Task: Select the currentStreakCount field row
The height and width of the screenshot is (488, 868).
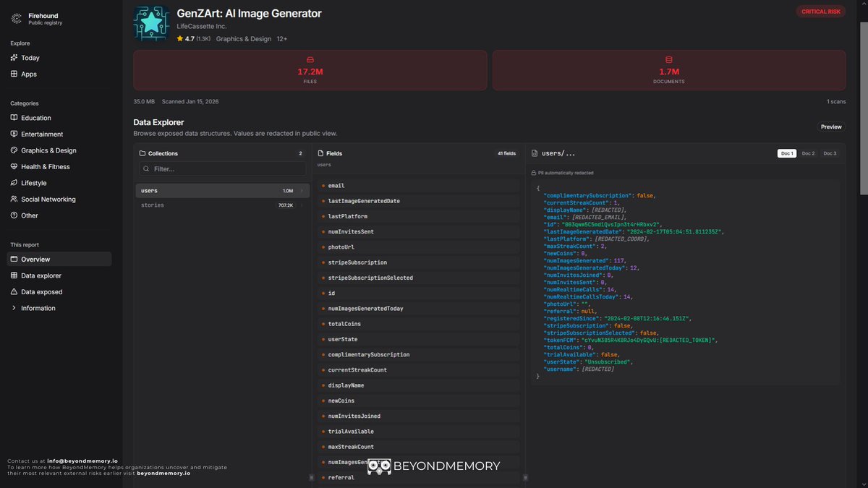Action: [418, 370]
